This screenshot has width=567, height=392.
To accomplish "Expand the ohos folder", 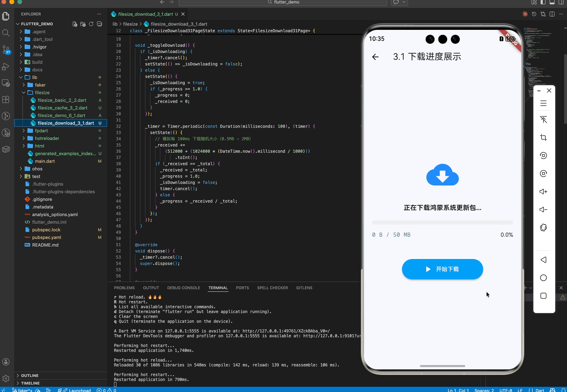I will (x=61, y=169).
